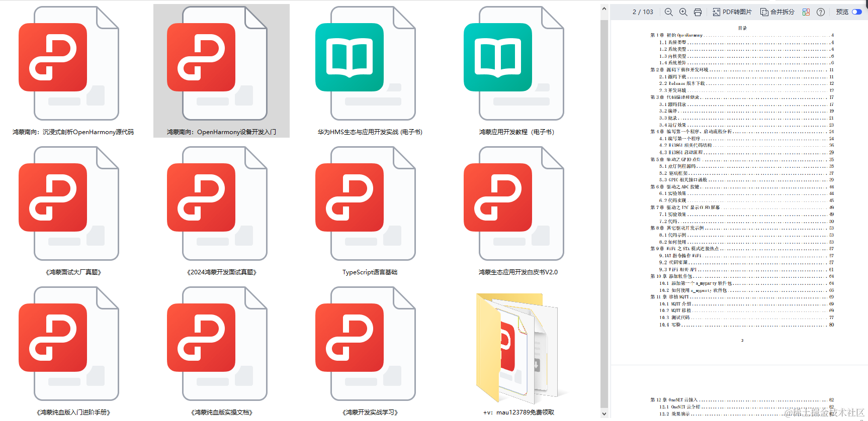
Task: Click file name 《鸿蒙纯血版入门进阶手册》
Action: [x=73, y=412]
